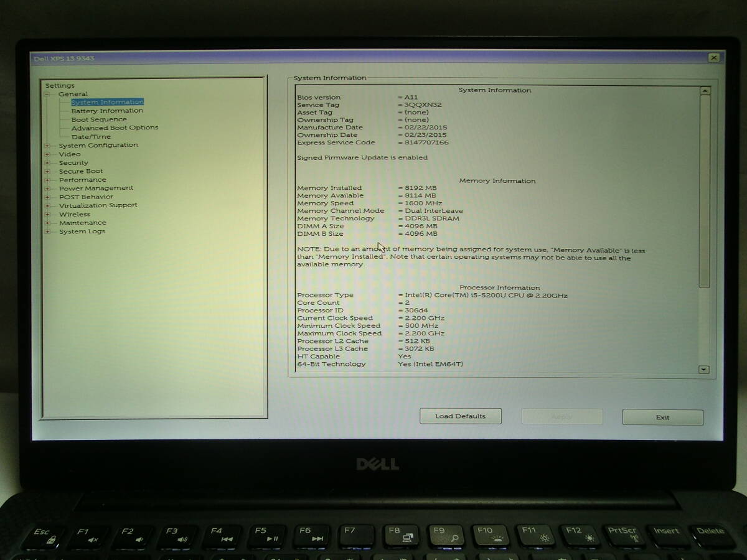The height and width of the screenshot is (560, 747).
Task: Expand the Power Management node
Action: [x=47, y=189]
